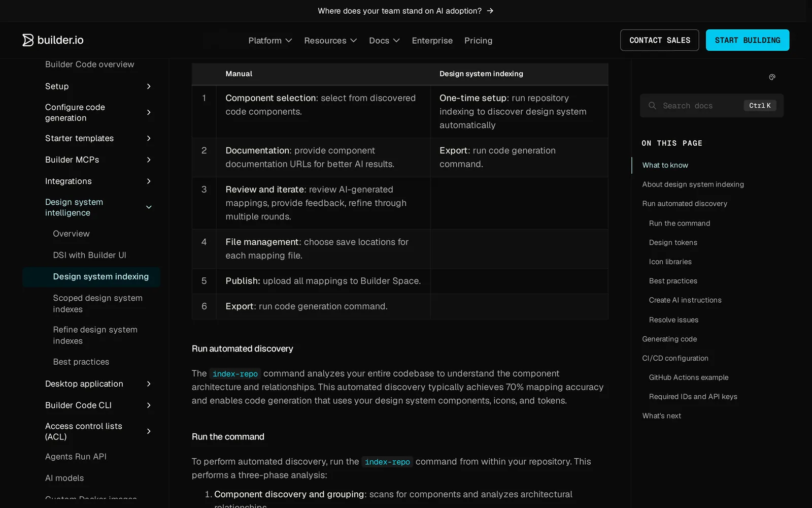Jump to What's next section
The width and height of the screenshot is (812, 508).
pyautogui.click(x=661, y=416)
